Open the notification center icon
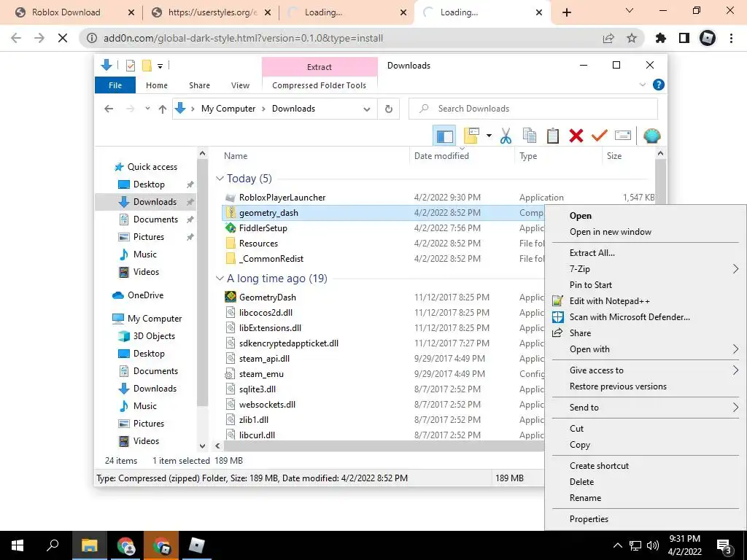747x560 pixels. 724,547
